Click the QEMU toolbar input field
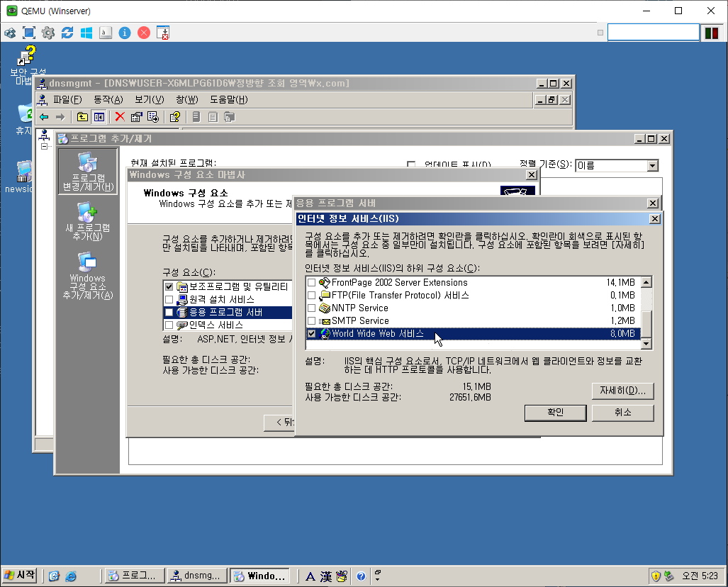Viewport: 728px width, 587px height. (654, 33)
